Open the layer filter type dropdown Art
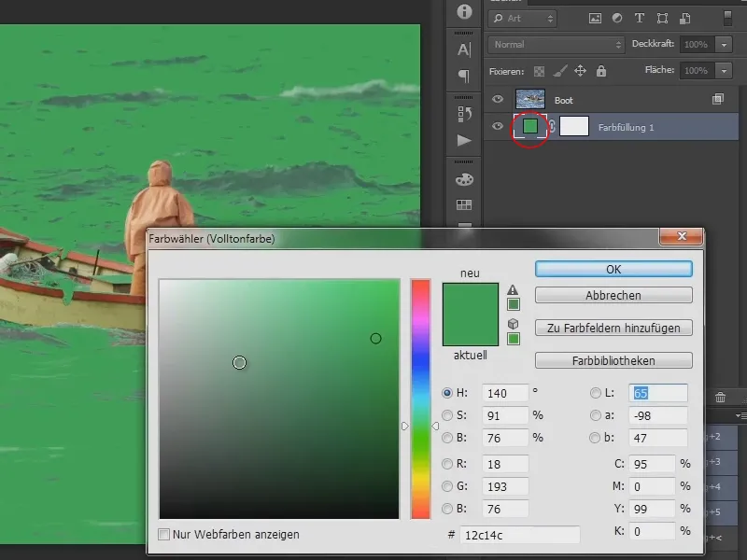The height and width of the screenshot is (560, 747). (x=523, y=19)
